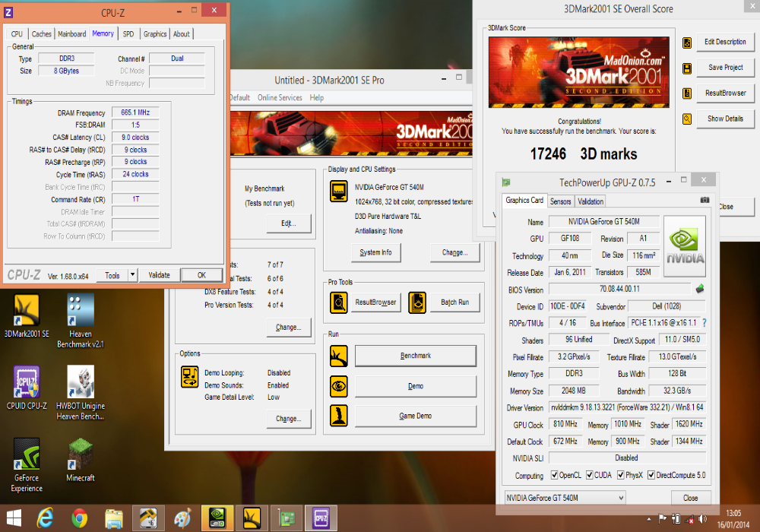Click the Batch Run icon in Pro Tools
Viewport: 760px width, 532px height.
click(x=416, y=302)
